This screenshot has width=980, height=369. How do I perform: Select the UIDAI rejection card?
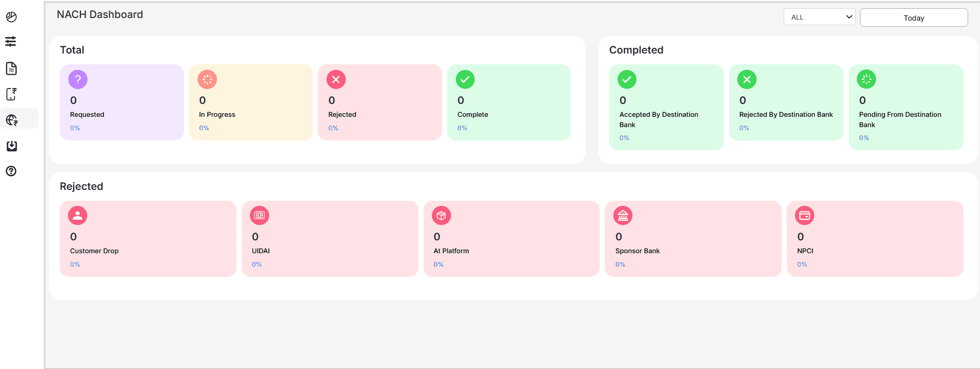click(330, 239)
